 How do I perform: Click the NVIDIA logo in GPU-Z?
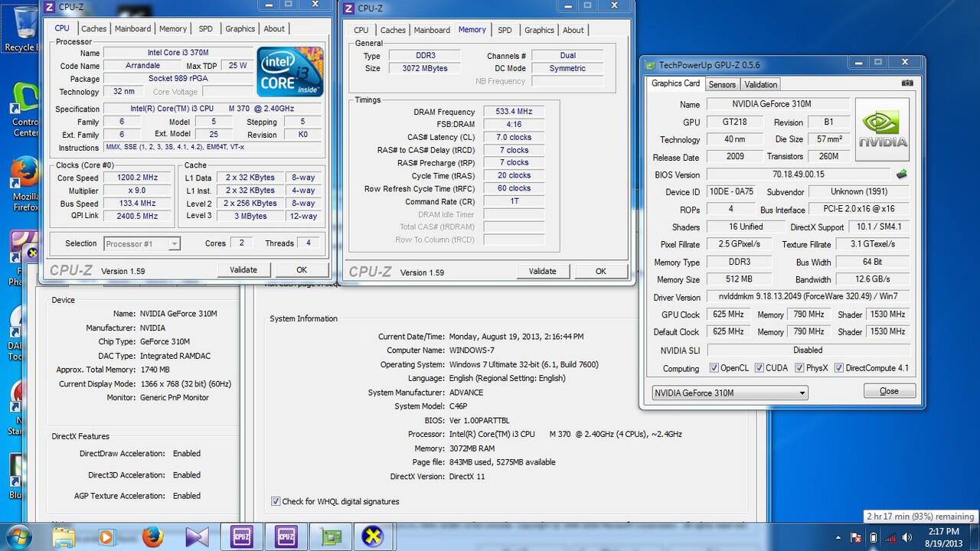[x=882, y=129]
